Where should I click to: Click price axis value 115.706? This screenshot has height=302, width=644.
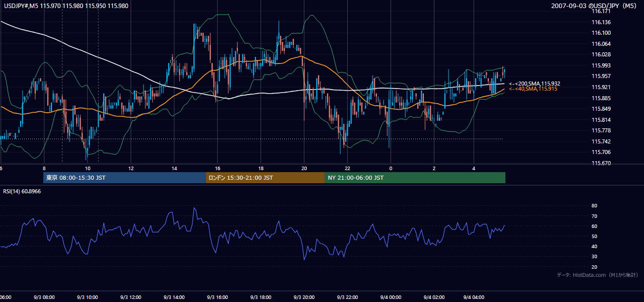601,152
